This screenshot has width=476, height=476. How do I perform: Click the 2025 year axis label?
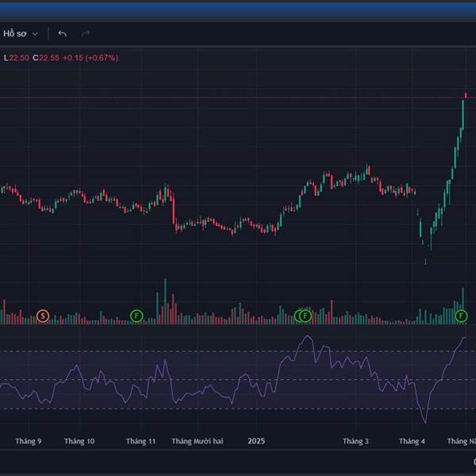(256, 441)
